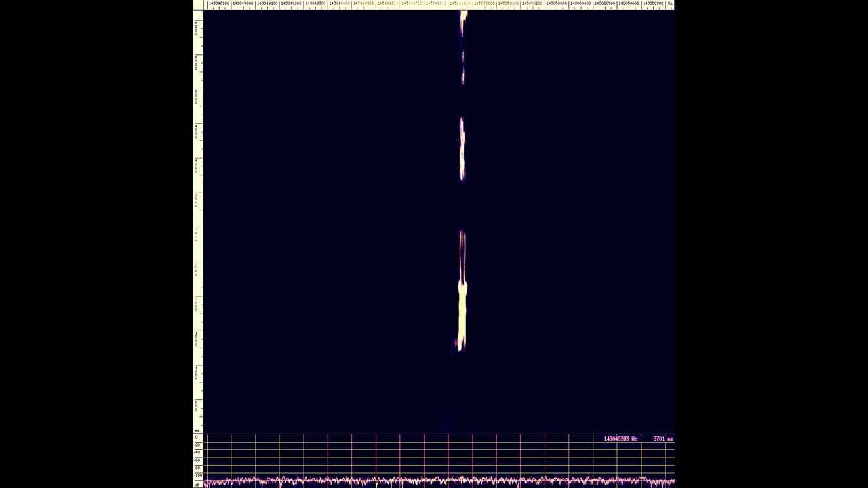868x488 pixels.
Task: Click the 143050400 frequency ruler label
Action: tap(580, 4)
